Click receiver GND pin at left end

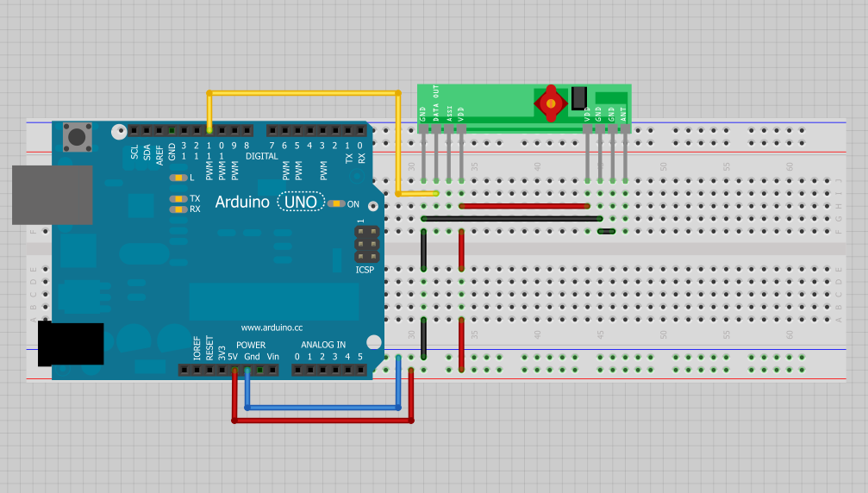click(423, 153)
